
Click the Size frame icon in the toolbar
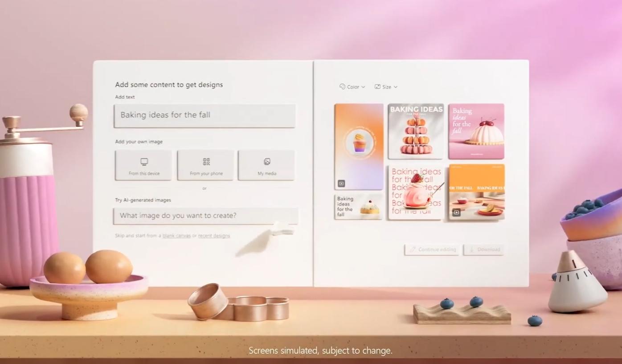coord(378,86)
